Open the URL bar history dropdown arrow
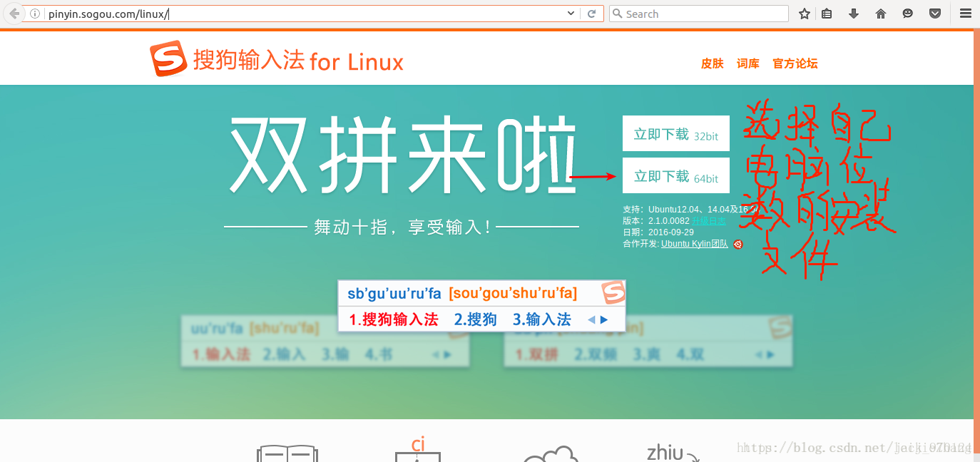 pos(569,13)
